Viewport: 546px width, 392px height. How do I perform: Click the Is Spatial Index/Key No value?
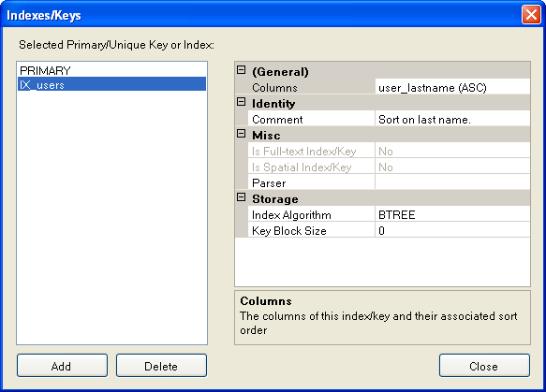452,167
